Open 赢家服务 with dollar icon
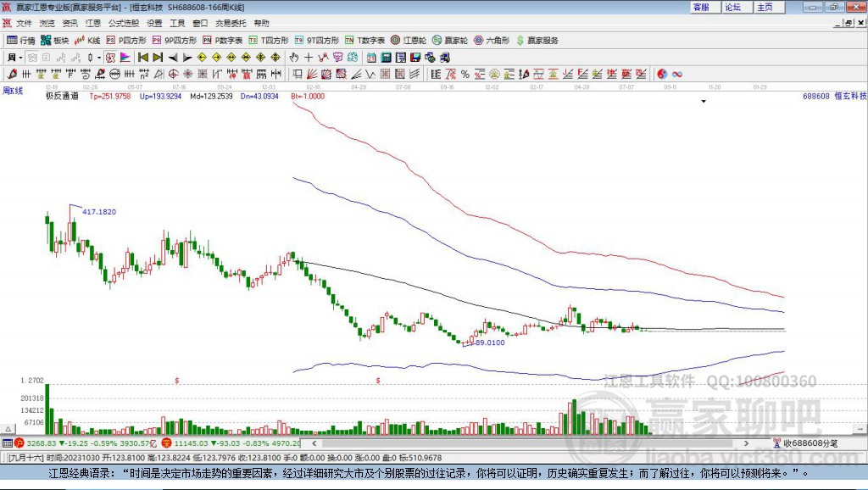This screenshot has height=490, width=868. coord(537,41)
